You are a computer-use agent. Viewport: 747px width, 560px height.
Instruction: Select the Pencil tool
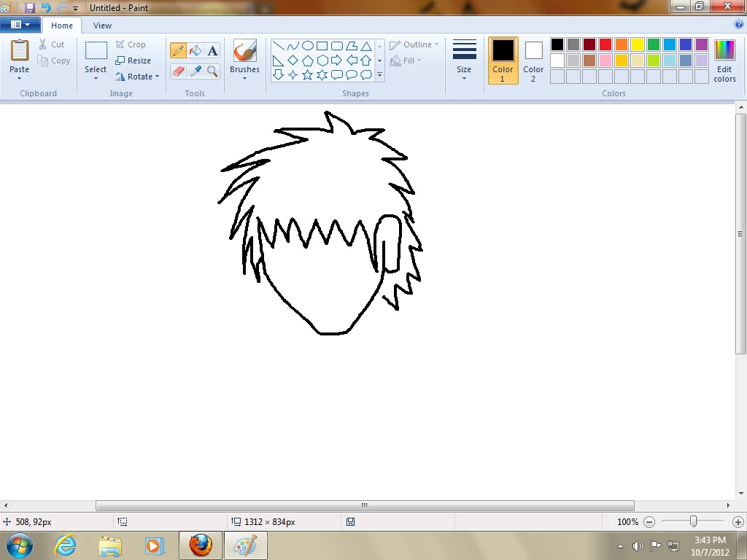[x=179, y=50]
